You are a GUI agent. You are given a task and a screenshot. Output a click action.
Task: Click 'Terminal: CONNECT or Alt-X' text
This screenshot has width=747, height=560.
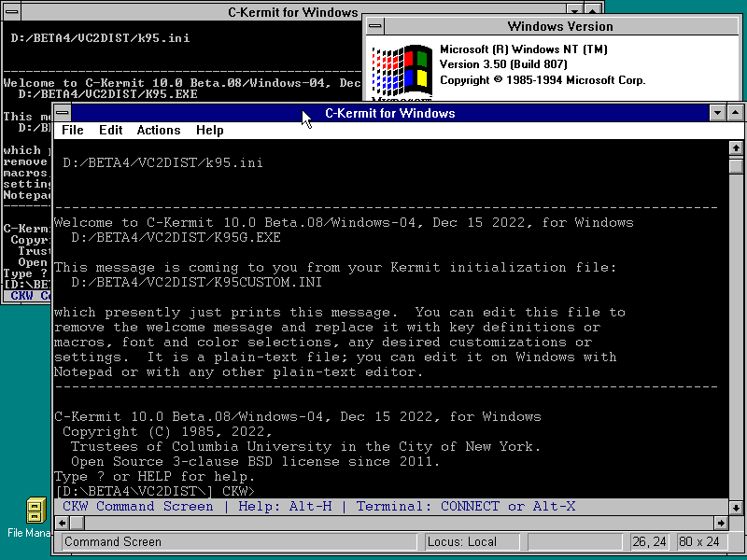pos(465,506)
